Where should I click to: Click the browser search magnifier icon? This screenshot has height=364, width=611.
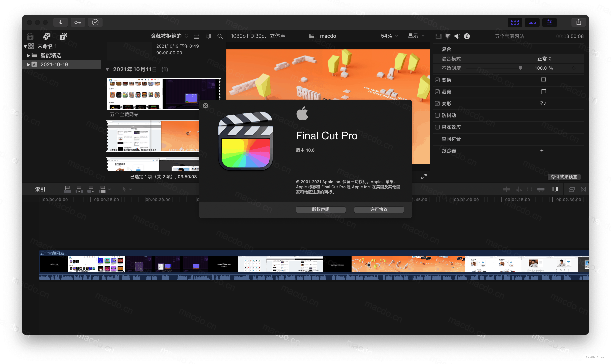pos(220,36)
